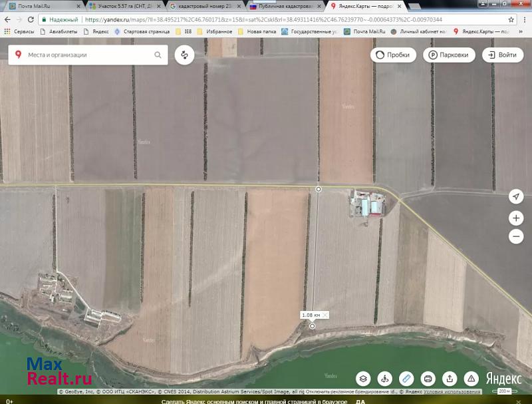This screenshot has height=404, width=532.
Task: Toggle the ruler distance tool
Action: tap(406, 379)
